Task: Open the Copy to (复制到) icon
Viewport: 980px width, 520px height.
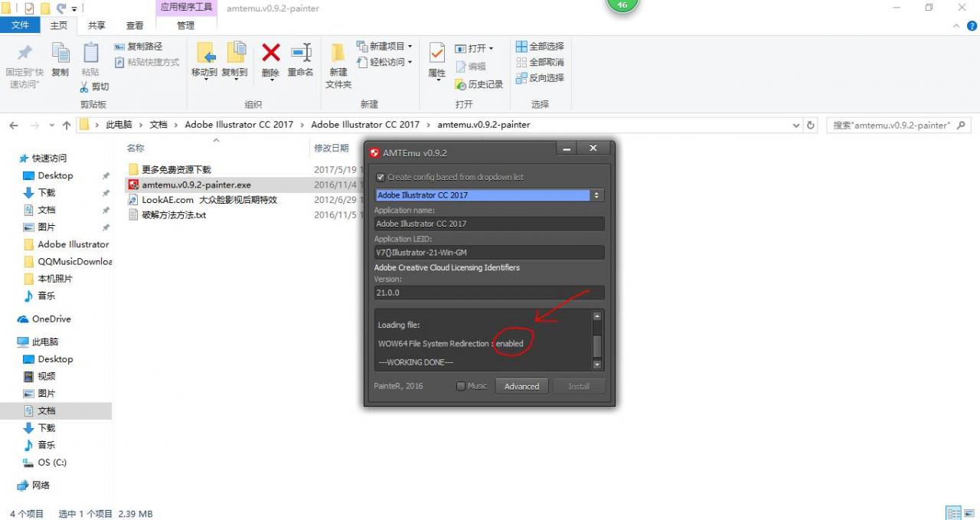Action: click(x=235, y=53)
